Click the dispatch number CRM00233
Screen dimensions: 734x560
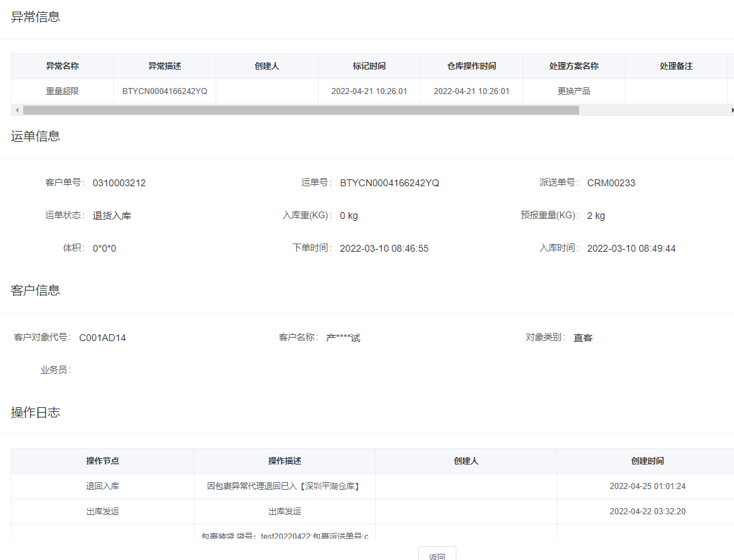pos(611,183)
